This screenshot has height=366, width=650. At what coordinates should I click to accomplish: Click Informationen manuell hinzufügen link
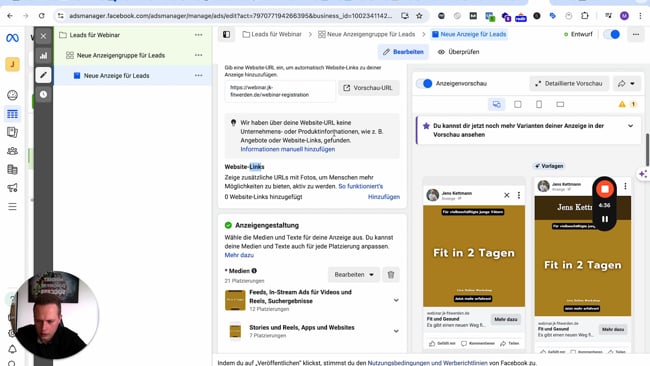pos(288,149)
